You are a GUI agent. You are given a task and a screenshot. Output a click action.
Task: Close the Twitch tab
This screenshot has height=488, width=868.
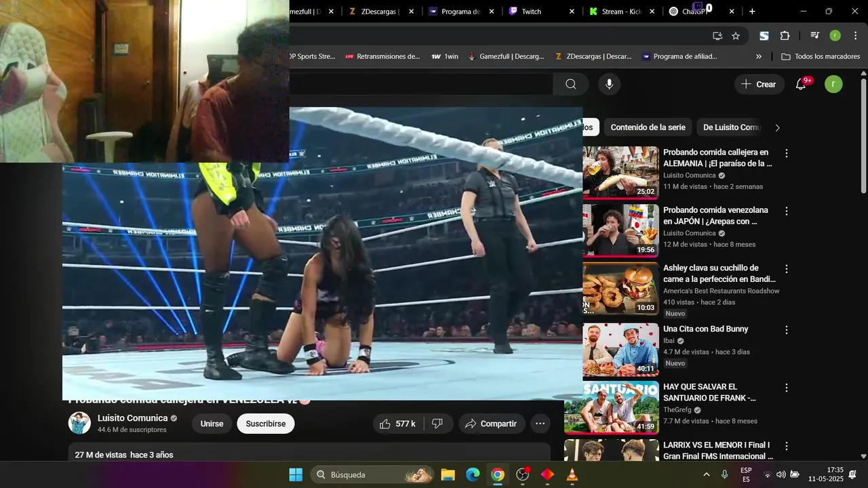coord(572,12)
